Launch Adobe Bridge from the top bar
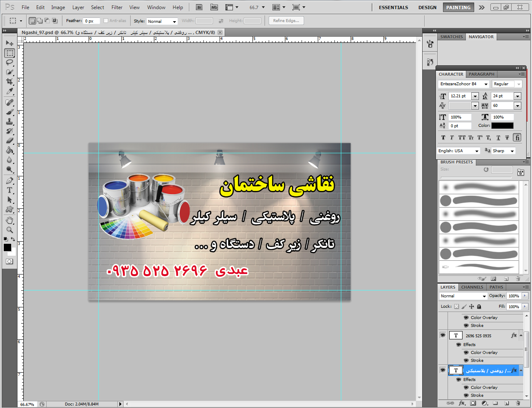532x408 pixels. tap(199, 7)
